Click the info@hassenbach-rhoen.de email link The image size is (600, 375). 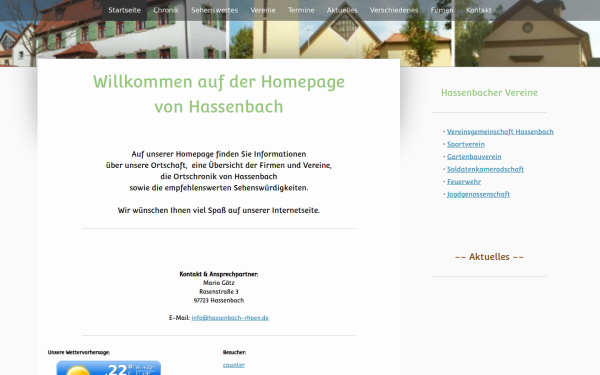230,318
